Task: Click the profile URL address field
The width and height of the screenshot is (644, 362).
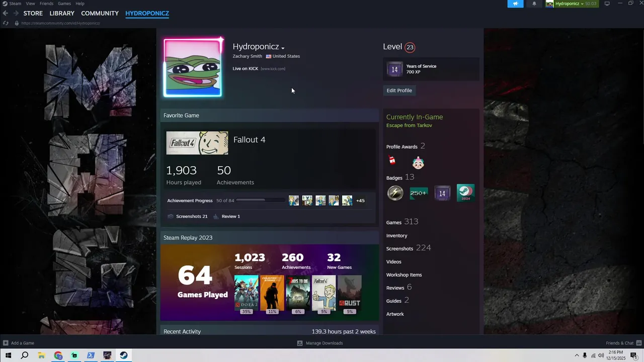Action: pyautogui.click(x=61, y=23)
